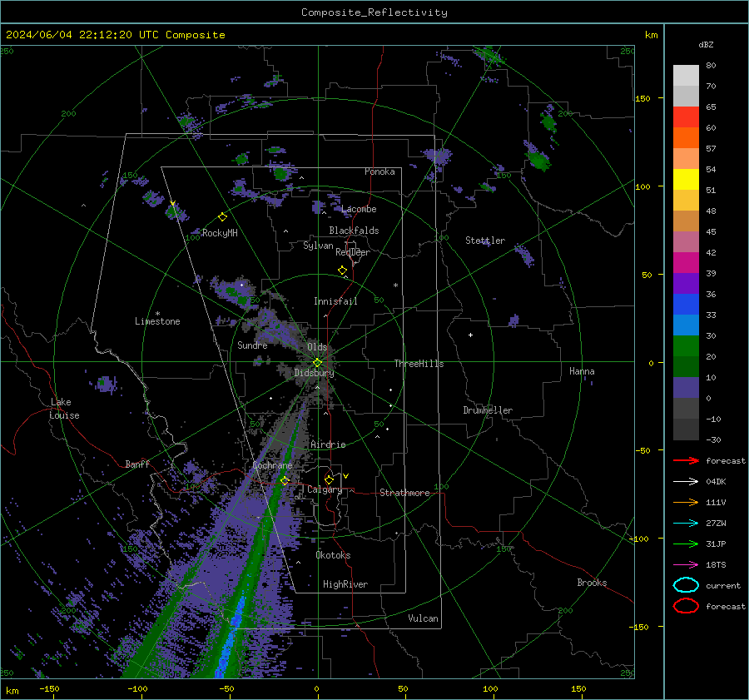Image resolution: width=749 pixels, height=700 pixels.
Task: Click the orange 111V arrow icon
Action: 686,502
